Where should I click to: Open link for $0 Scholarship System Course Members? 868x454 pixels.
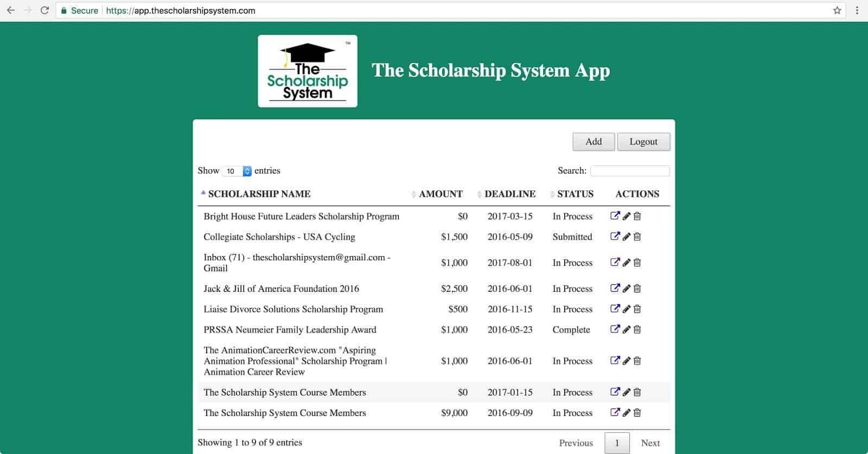(x=615, y=392)
